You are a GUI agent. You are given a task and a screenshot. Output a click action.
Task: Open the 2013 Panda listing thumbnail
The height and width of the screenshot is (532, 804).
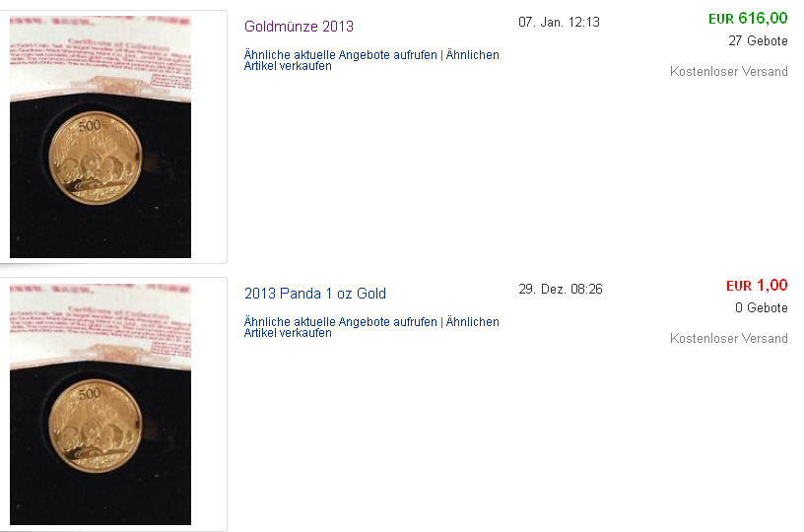pos(100,404)
